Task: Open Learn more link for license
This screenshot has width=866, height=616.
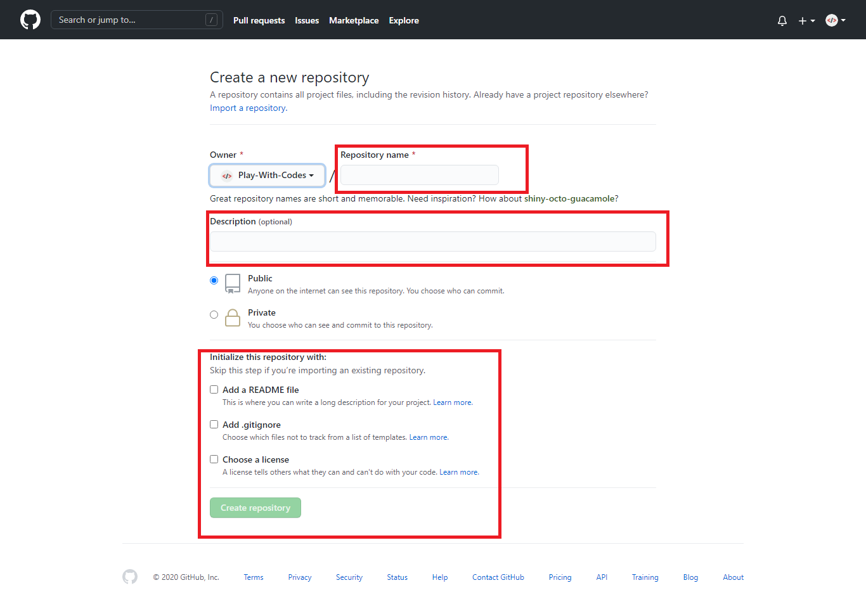Action: pos(459,472)
